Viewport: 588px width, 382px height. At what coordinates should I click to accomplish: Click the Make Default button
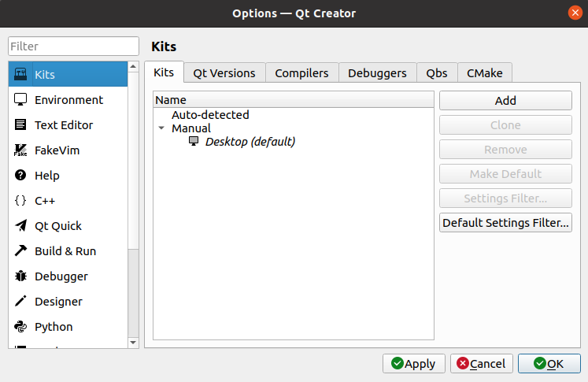tap(505, 174)
